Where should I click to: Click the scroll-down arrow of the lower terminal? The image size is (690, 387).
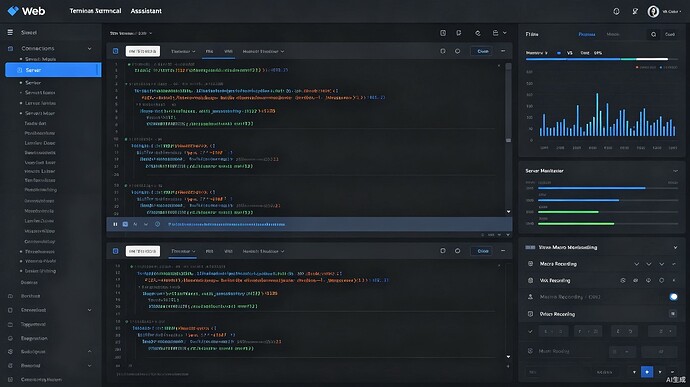click(508, 357)
